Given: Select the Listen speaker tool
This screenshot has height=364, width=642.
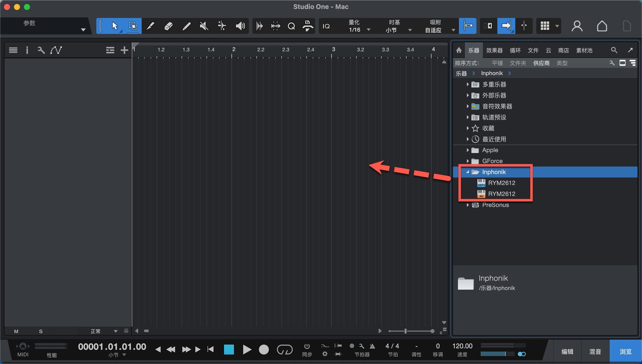Looking at the screenshot, I should coord(240,26).
